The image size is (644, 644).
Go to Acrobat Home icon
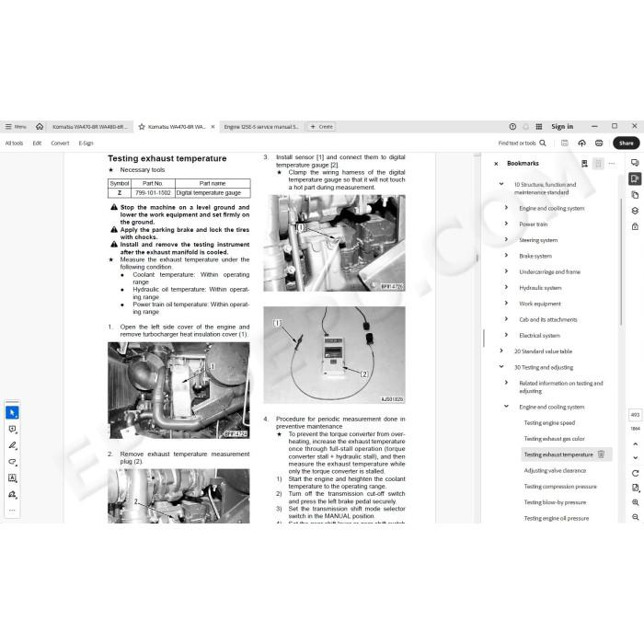(40, 127)
